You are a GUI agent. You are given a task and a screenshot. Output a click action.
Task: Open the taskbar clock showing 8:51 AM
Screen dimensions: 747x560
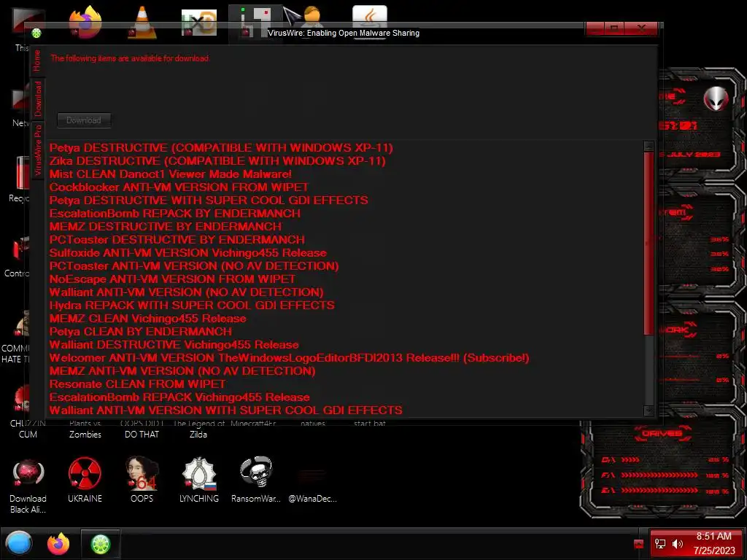tap(714, 543)
